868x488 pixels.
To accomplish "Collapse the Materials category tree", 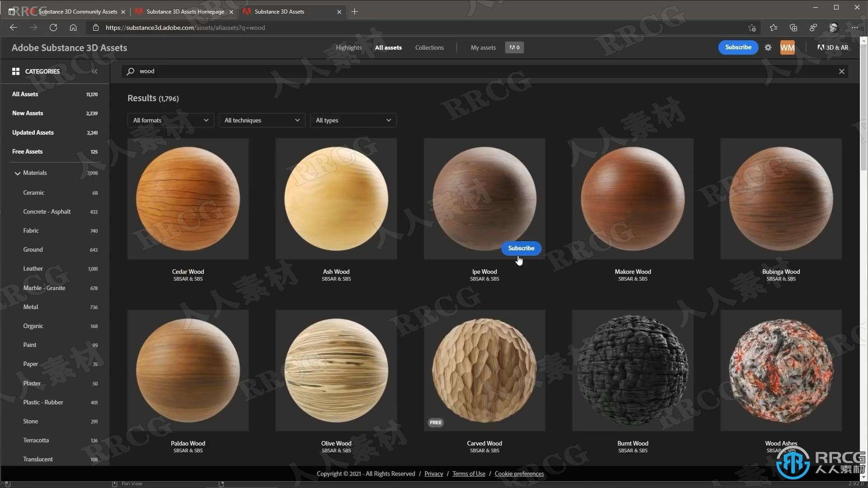I will (x=18, y=173).
